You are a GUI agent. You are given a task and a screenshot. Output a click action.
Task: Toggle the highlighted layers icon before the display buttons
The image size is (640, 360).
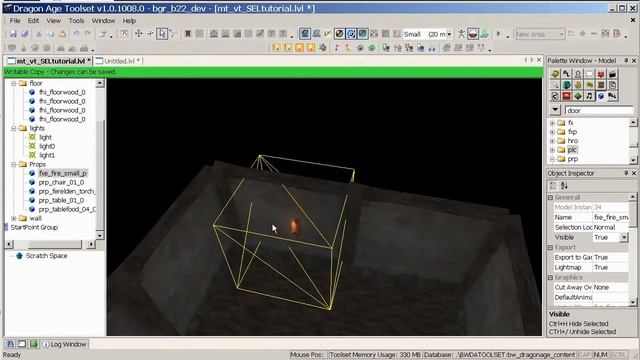point(304,34)
